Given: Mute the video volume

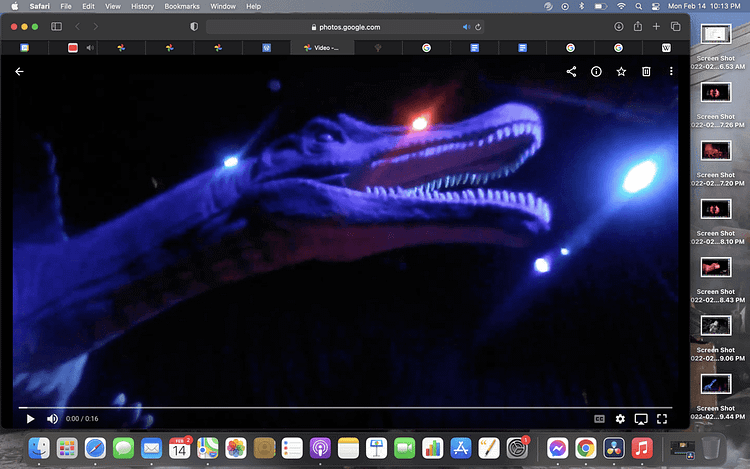Looking at the screenshot, I should pyautogui.click(x=52, y=419).
